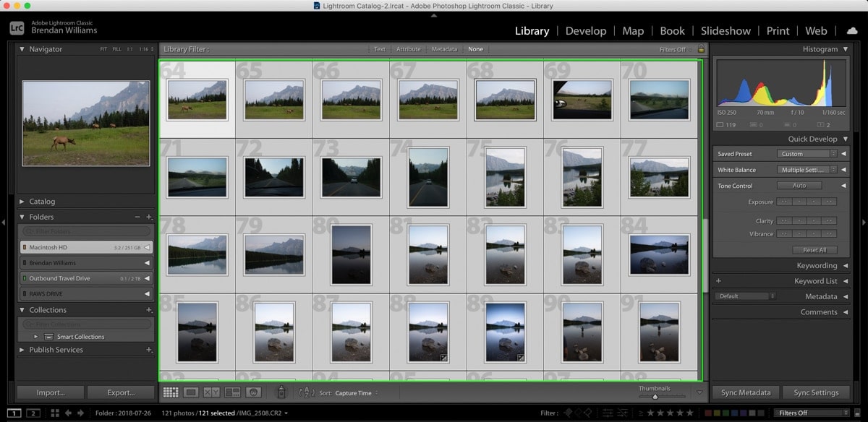Toggle sort direction A-Z icon
This screenshot has height=422, width=868.
pyautogui.click(x=306, y=392)
